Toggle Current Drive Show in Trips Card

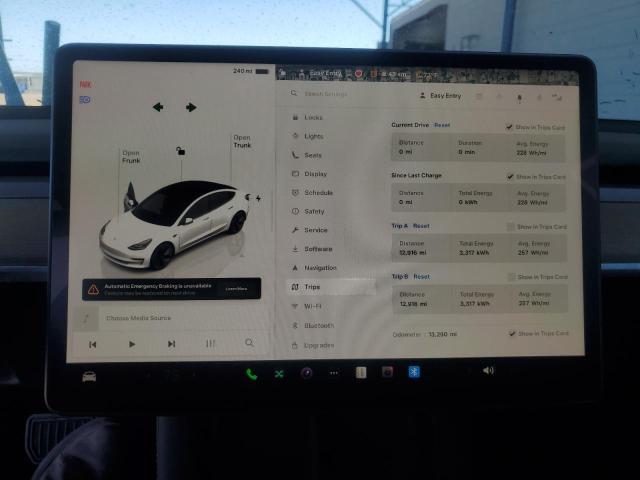click(x=509, y=127)
